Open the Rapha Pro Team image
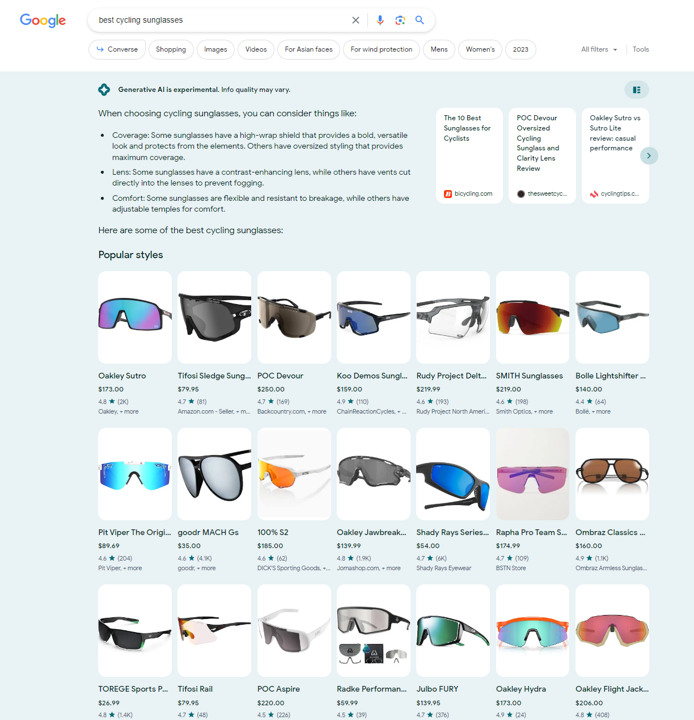The height and width of the screenshot is (720, 694). pos(532,474)
